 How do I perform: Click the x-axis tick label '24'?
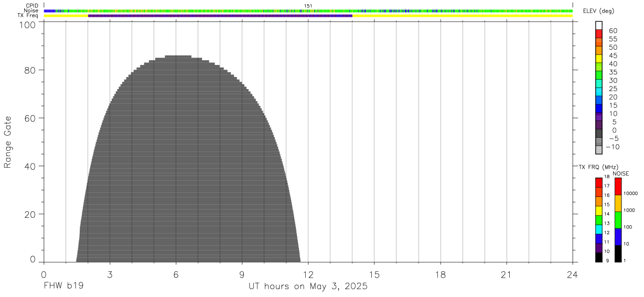(x=573, y=274)
